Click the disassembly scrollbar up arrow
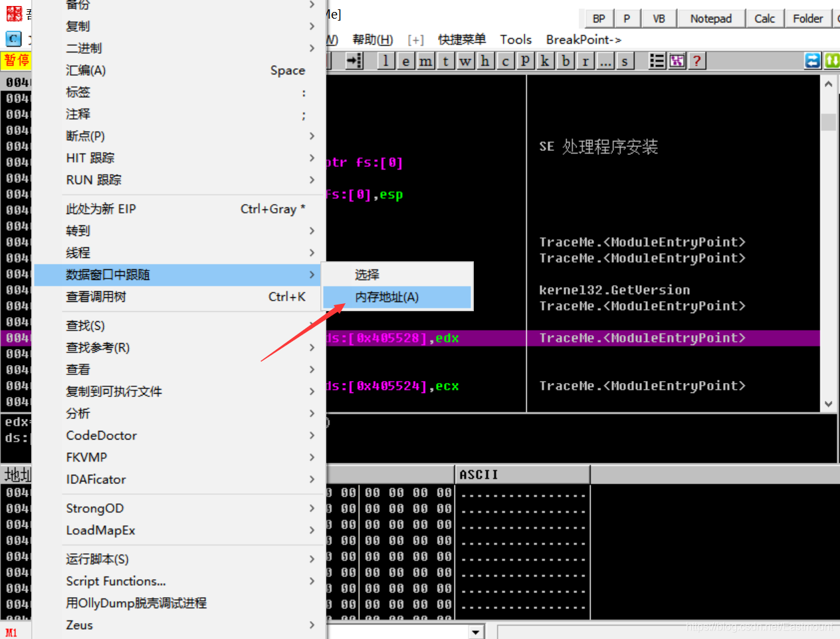Viewport: 840px width, 639px height. 828,84
